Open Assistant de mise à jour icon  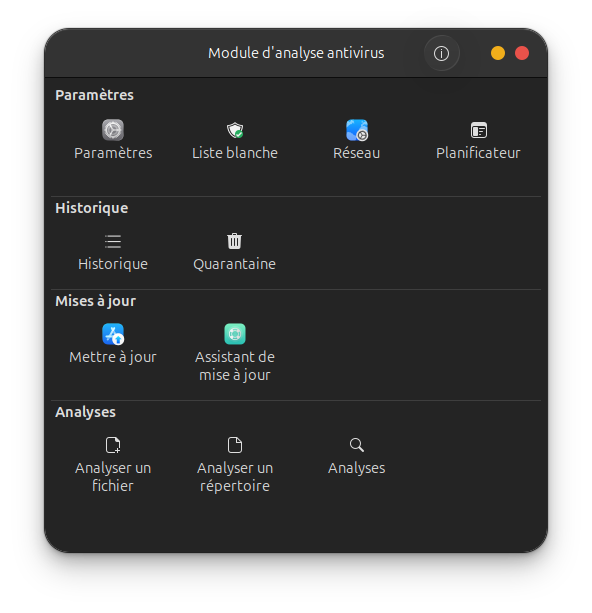235,334
